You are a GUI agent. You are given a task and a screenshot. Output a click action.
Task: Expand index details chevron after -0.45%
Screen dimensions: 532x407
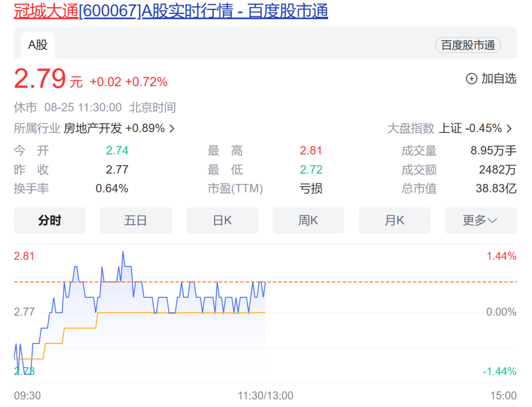[x=509, y=129]
